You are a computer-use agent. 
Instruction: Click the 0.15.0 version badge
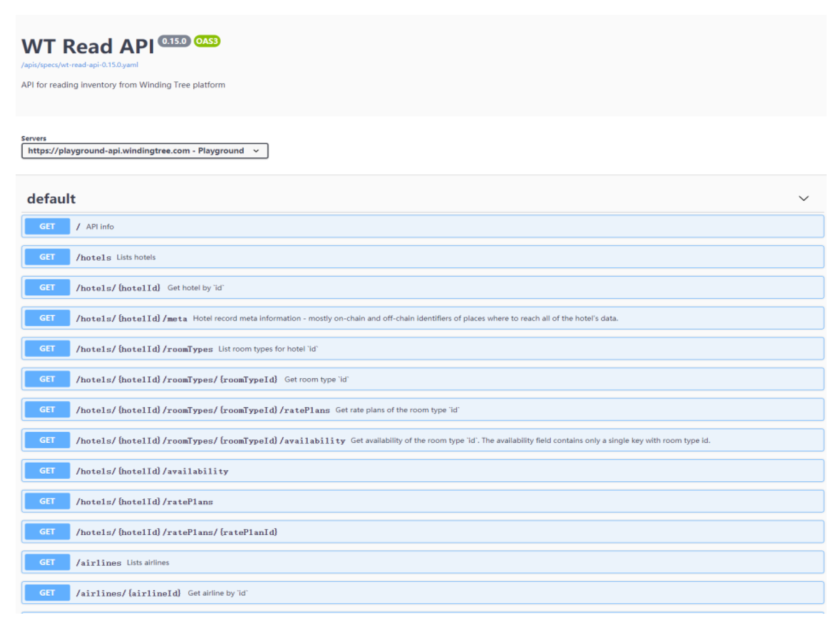[x=174, y=41]
